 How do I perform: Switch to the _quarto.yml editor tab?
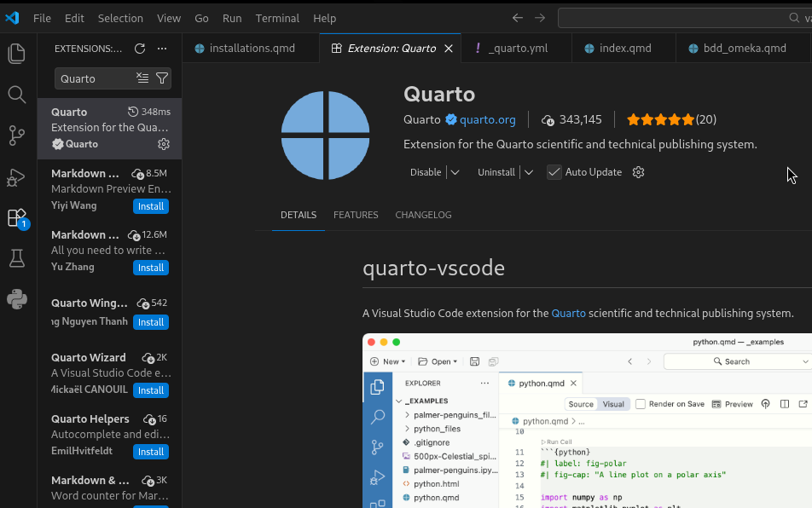[517, 49]
